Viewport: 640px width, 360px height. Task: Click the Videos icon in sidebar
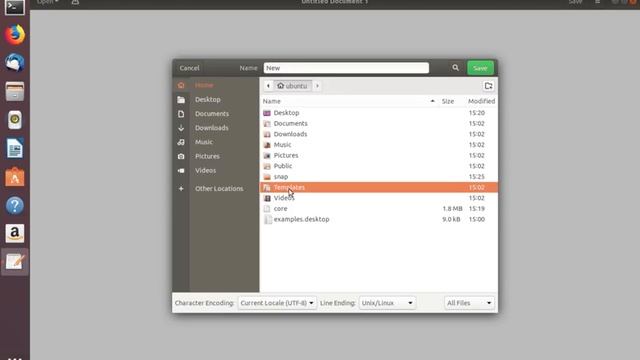[181, 171]
